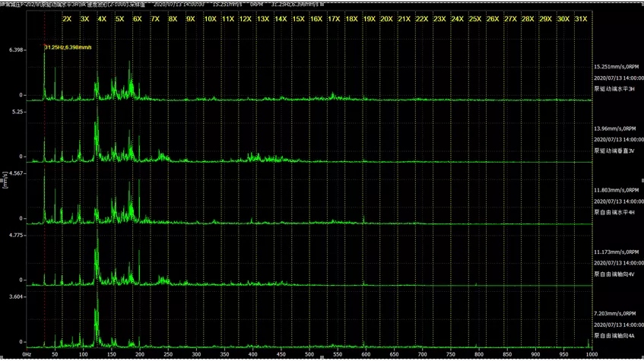
Task: Click the 15.251mm/s overall value text
Action: pyautogui.click(x=617, y=67)
